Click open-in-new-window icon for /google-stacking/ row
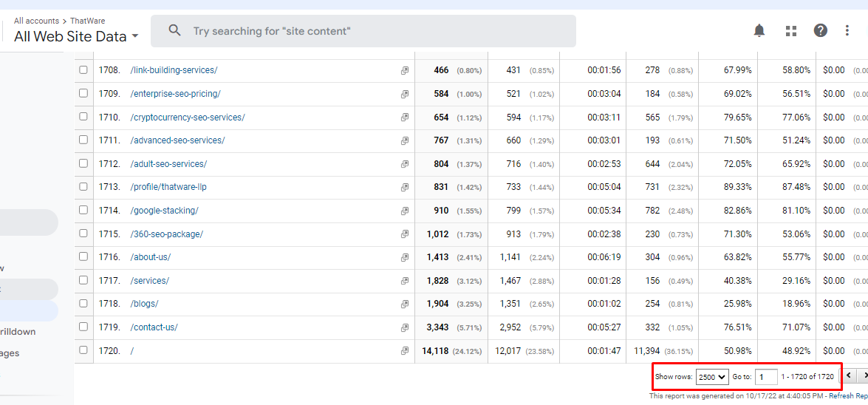868x405 pixels. pyautogui.click(x=405, y=211)
